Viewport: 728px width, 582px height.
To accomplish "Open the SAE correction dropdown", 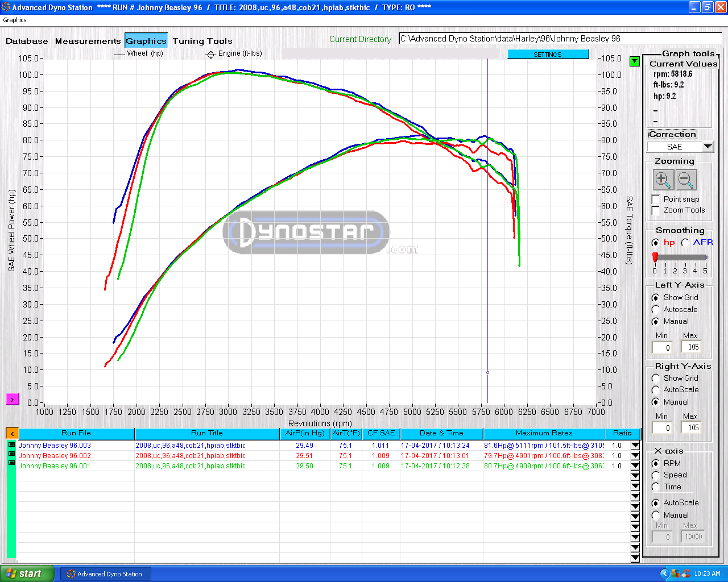I will tap(708, 147).
